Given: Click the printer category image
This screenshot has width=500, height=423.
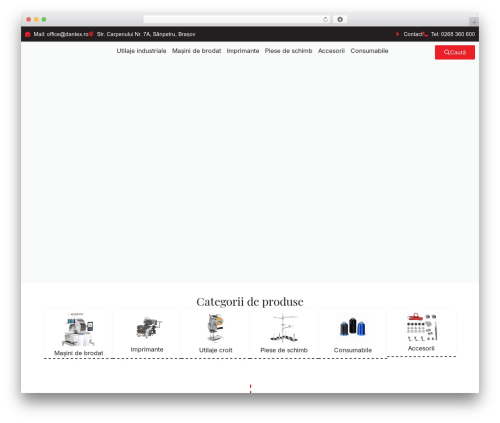Looking at the screenshot, I should (x=148, y=327).
